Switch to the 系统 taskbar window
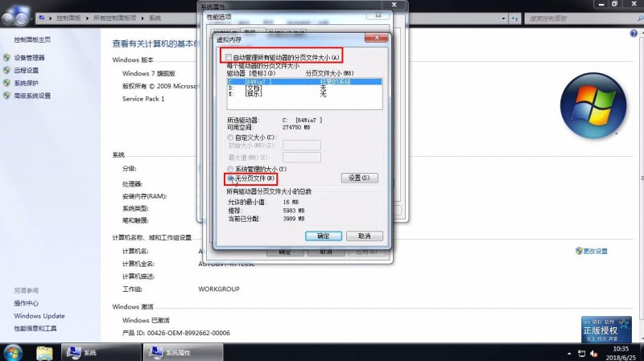Viewport: 644px width, 361px height. pyautogui.click(x=101, y=352)
